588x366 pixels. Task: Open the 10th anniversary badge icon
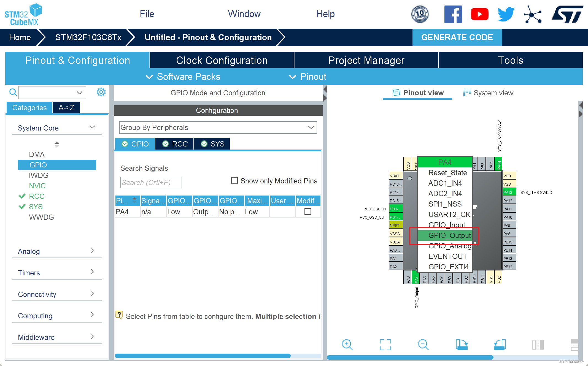[x=420, y=14]
